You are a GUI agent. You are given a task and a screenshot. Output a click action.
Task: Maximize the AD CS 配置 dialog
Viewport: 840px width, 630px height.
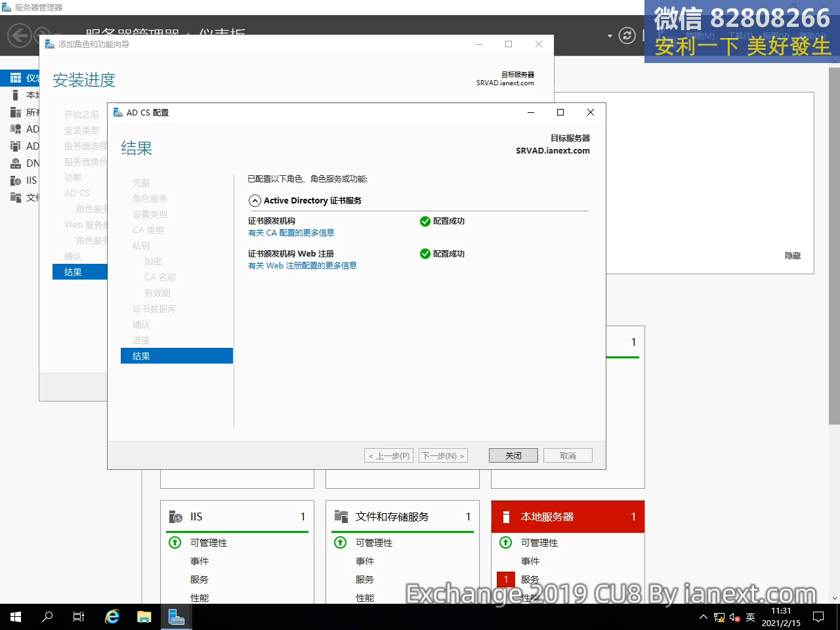[x=560, y=112]
